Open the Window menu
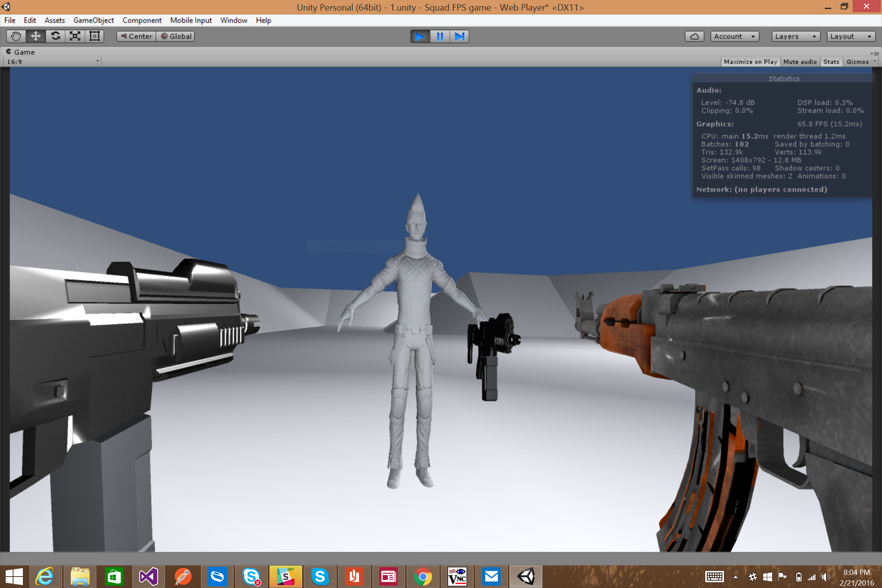Image resolution: width=882 pixels, height=588 pixels. 234,20
